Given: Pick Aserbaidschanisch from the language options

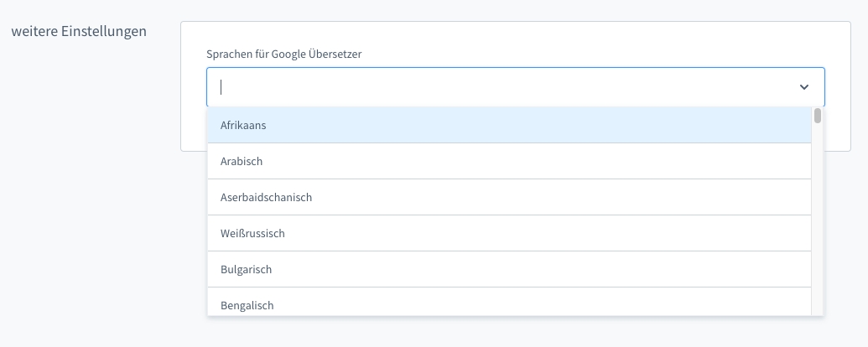Looking at the screenshot, I should pyautogui.click(x=266, y=197).
